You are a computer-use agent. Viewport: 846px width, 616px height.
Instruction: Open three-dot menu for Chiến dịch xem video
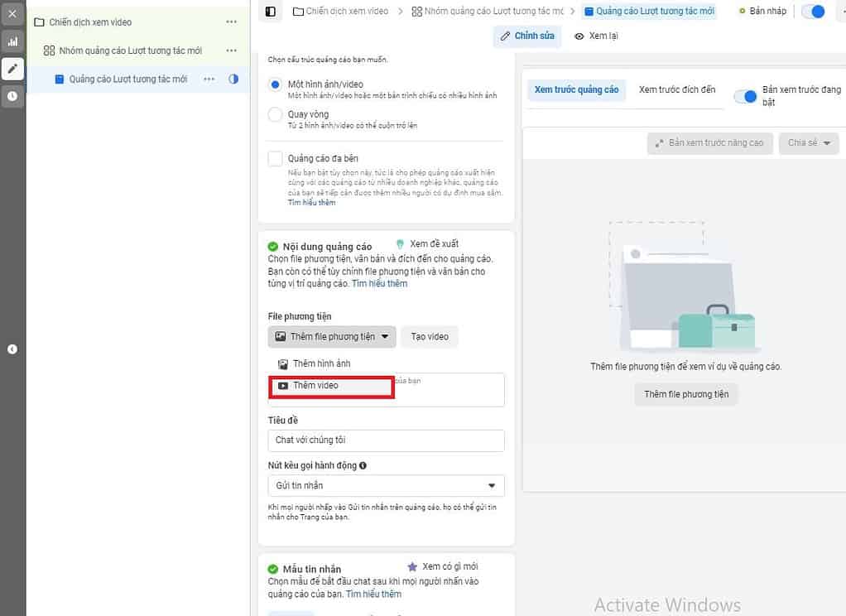(x=232, y=22)
